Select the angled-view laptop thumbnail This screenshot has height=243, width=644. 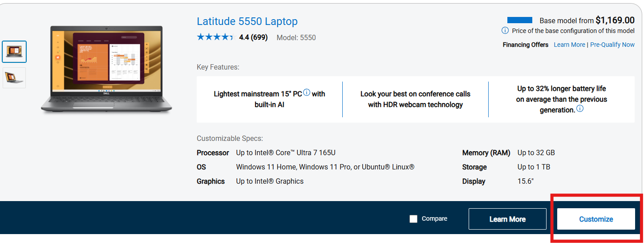[x=14, y=78]
